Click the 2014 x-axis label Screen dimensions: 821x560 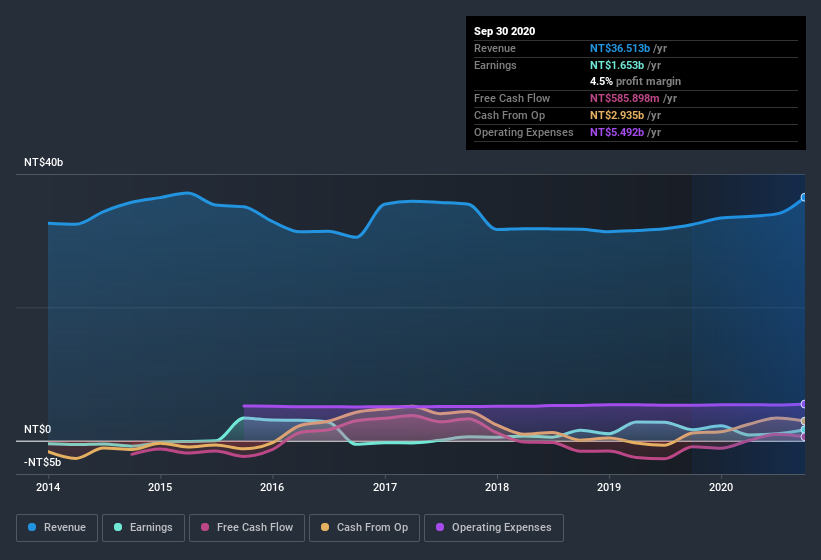point(48,487)
